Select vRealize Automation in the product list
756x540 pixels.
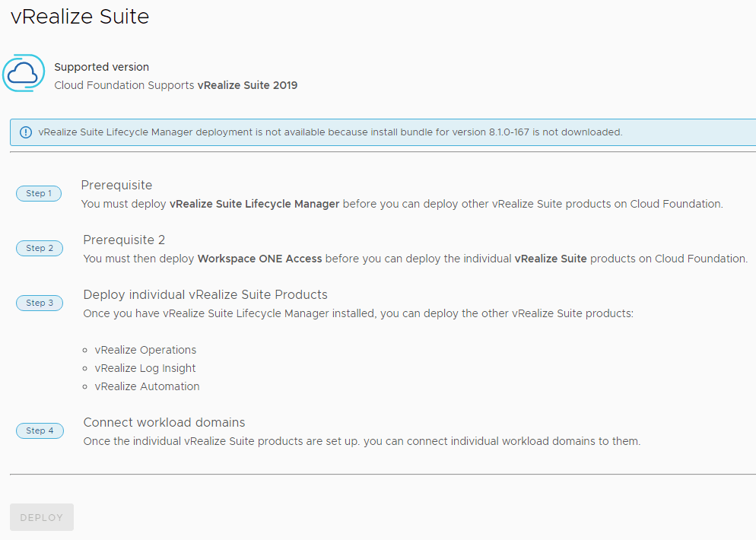pyautogui.click(x=147, y=387)
